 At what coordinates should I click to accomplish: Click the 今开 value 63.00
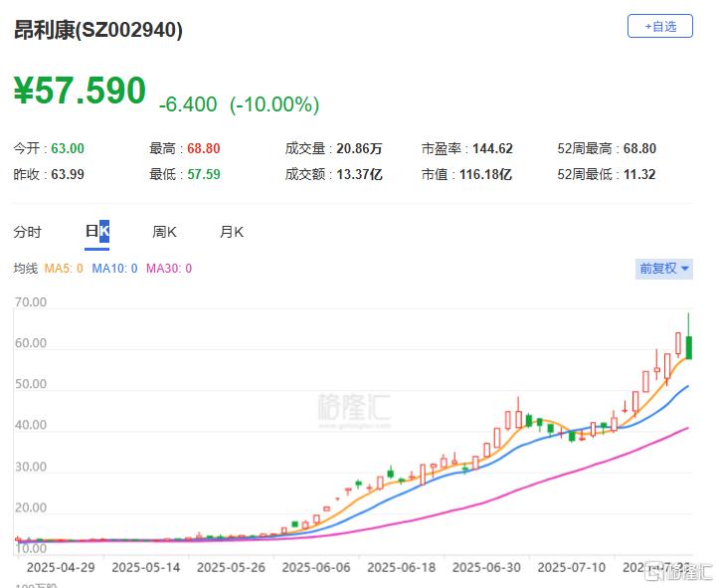[x=68, y=148]
